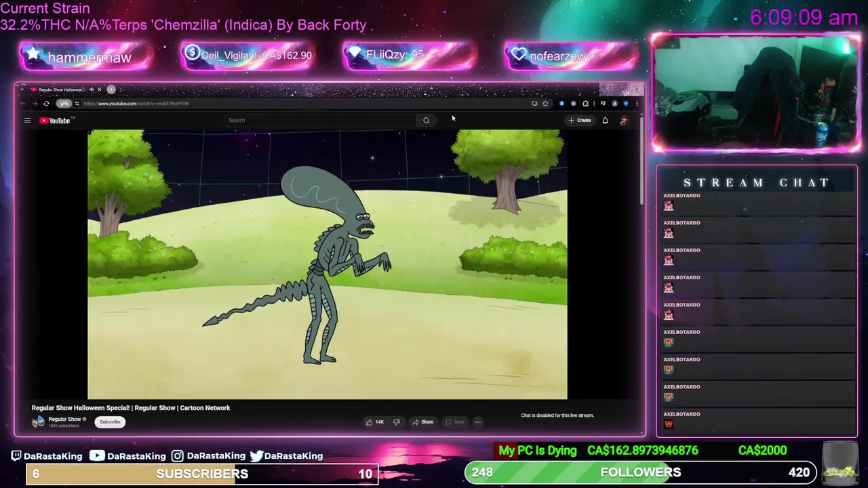Viewport: 868px width, 488px height.
Task: Click the hammermaw star badge
Action: pyautogui.click(x=85, y=57)
